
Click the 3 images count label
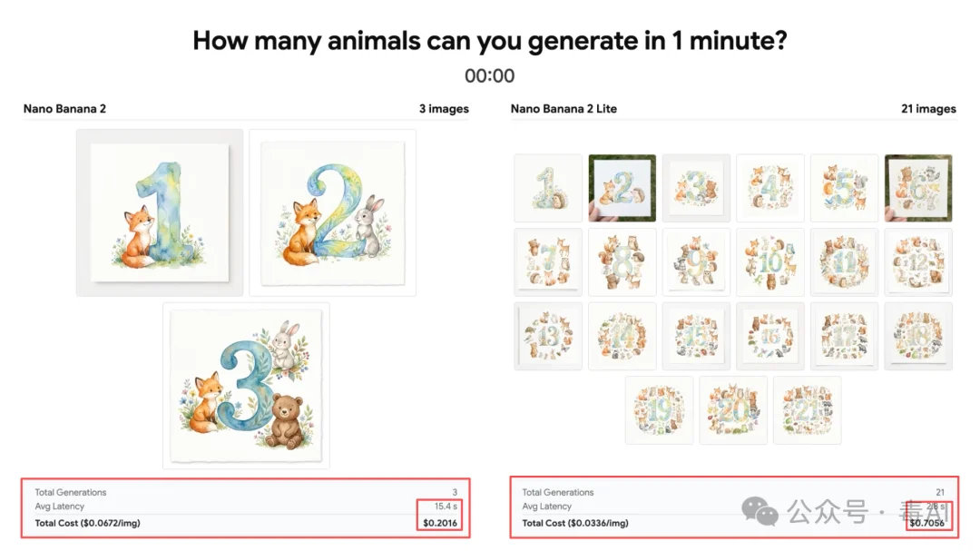(x=444, y=109)
